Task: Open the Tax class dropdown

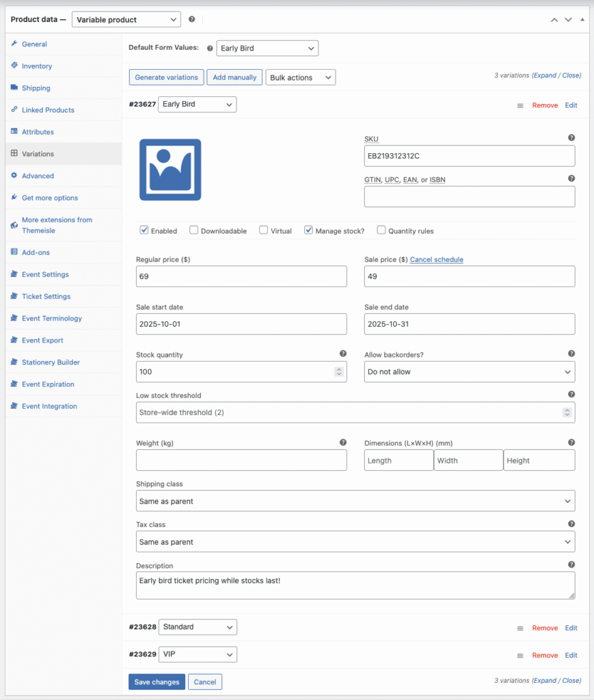Action: (355, 541)
